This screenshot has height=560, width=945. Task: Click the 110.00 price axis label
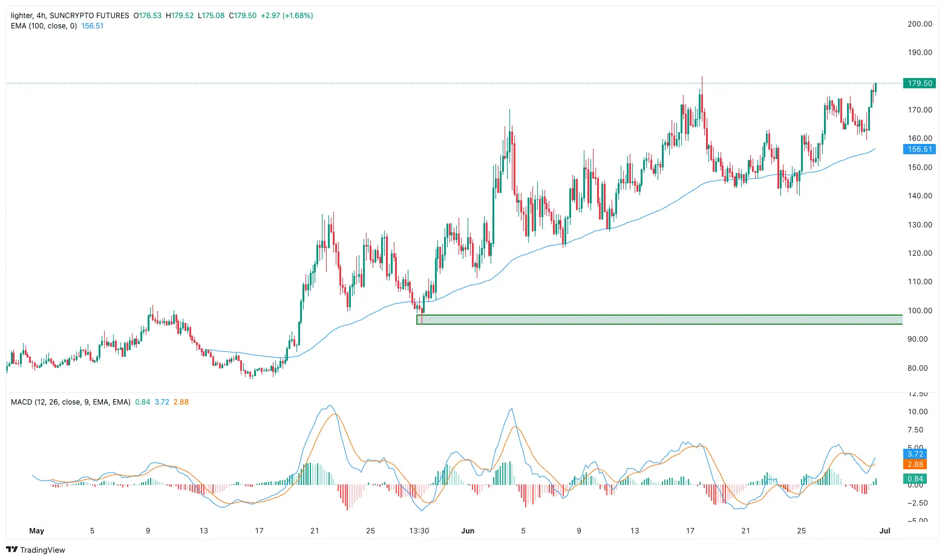pos(920,282)
